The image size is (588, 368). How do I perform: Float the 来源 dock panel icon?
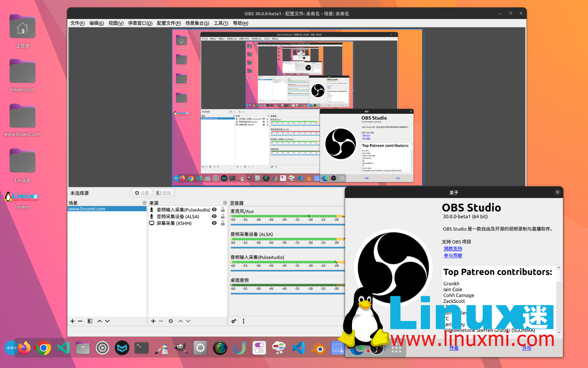click(x=225, y=203)
